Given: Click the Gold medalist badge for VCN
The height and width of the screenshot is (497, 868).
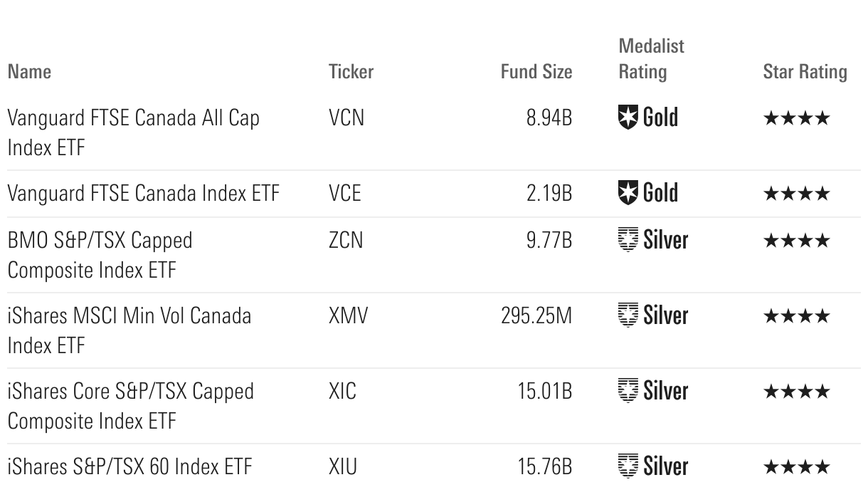Looking at the screenshot, I should [648, 117].
